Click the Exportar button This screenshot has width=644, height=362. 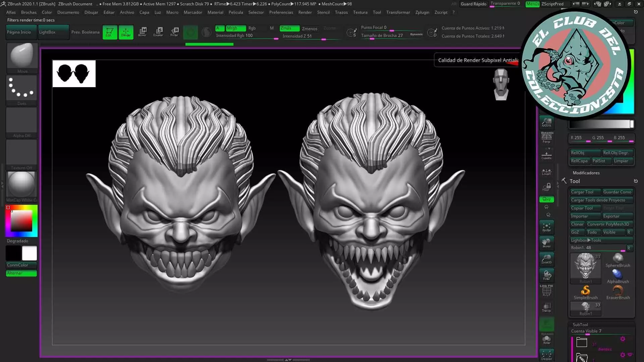pyautogui.click(x=618, y=216)
